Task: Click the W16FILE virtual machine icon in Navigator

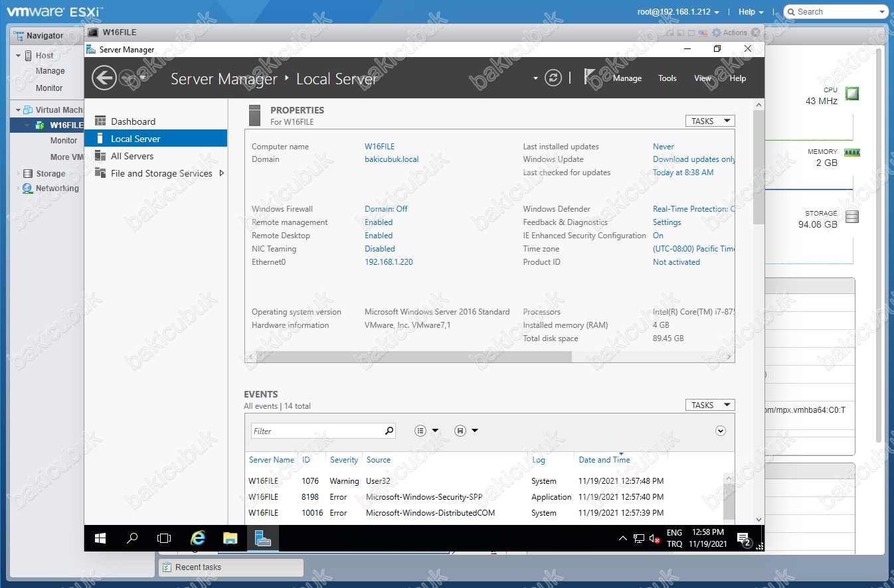Action: pyautogui.click(x=40, y=125)
